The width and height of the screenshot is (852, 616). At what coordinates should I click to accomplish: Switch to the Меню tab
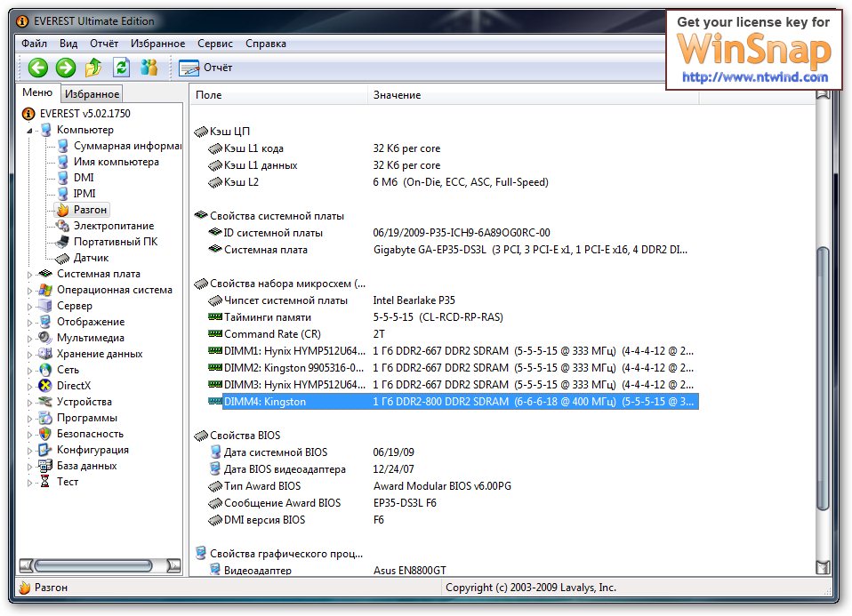tap(37, 92)
